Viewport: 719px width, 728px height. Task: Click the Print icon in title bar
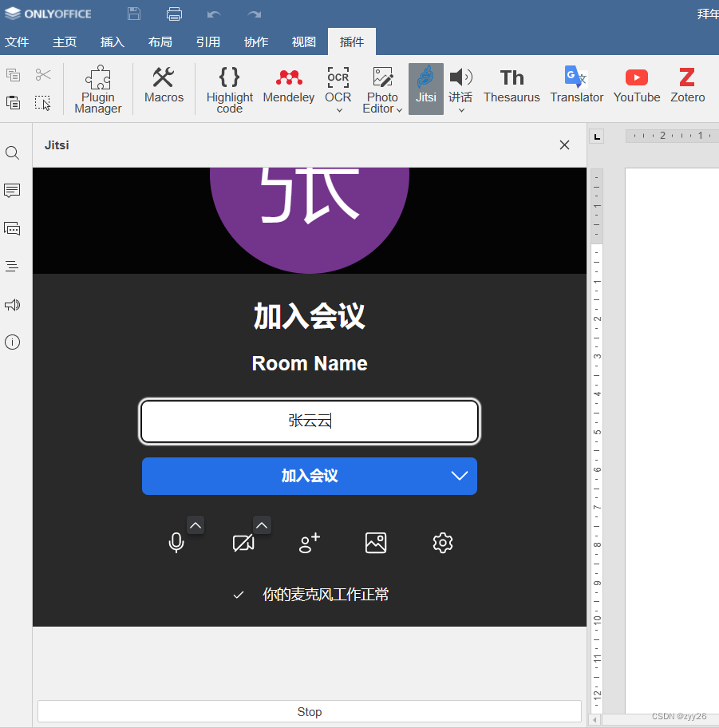coord(174,14)
